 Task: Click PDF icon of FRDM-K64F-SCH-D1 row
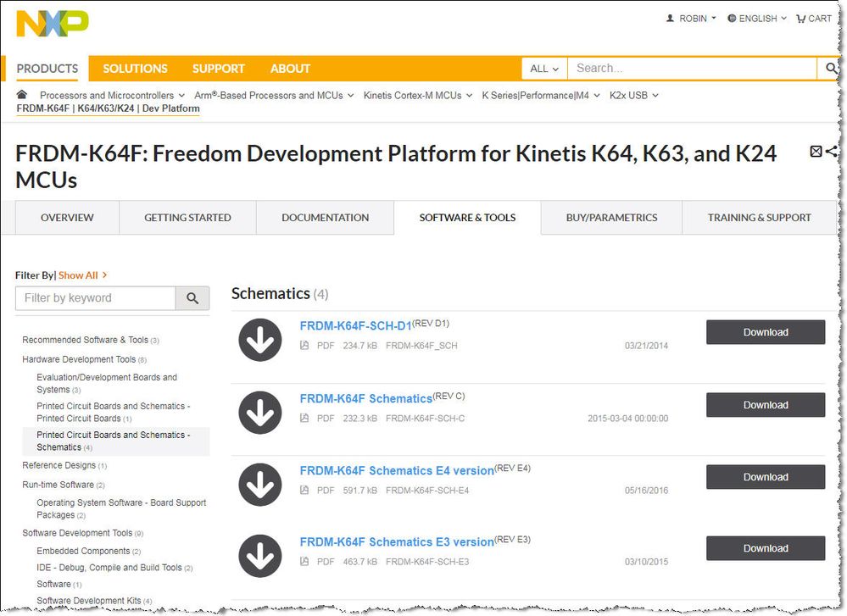(304, 346)
